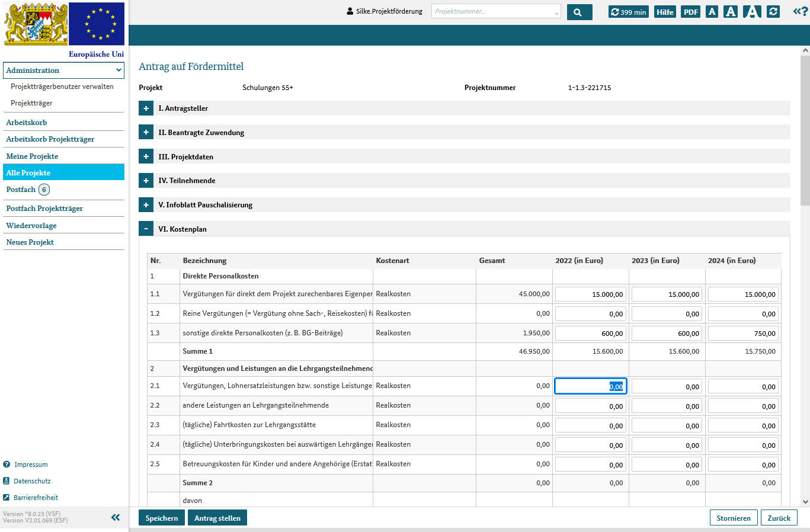Click row 1.3 field for 2023

click(667, 334)
